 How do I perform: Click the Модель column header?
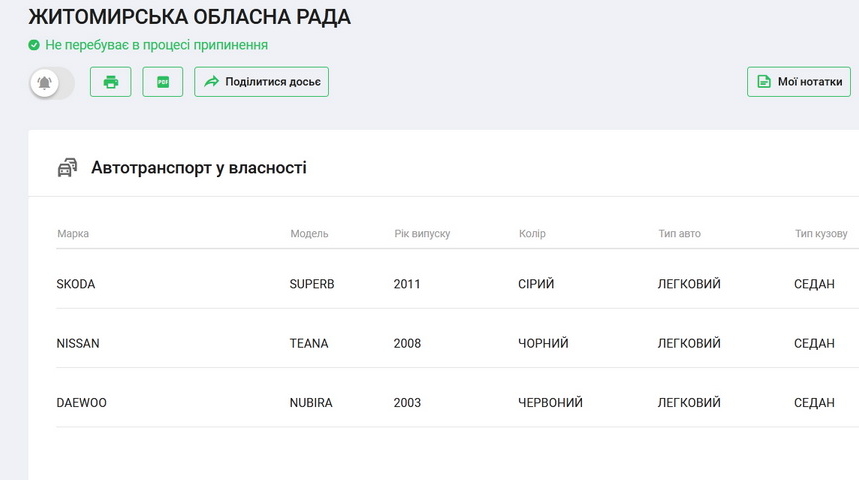[x=309, y=234]
